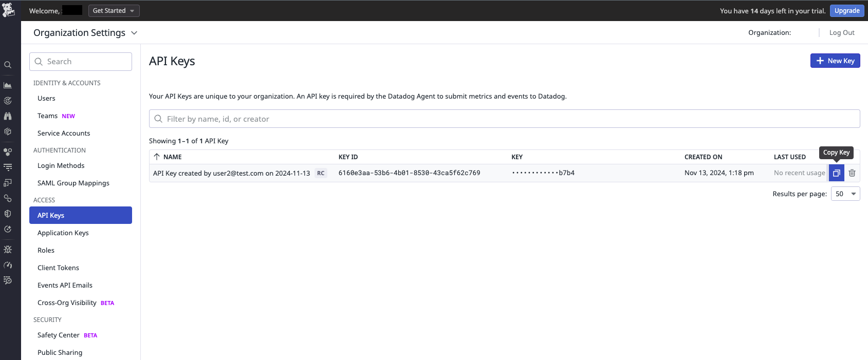Screen dimensions: 868x360
Task: Open Public Sharing settings
Action: 60,353
